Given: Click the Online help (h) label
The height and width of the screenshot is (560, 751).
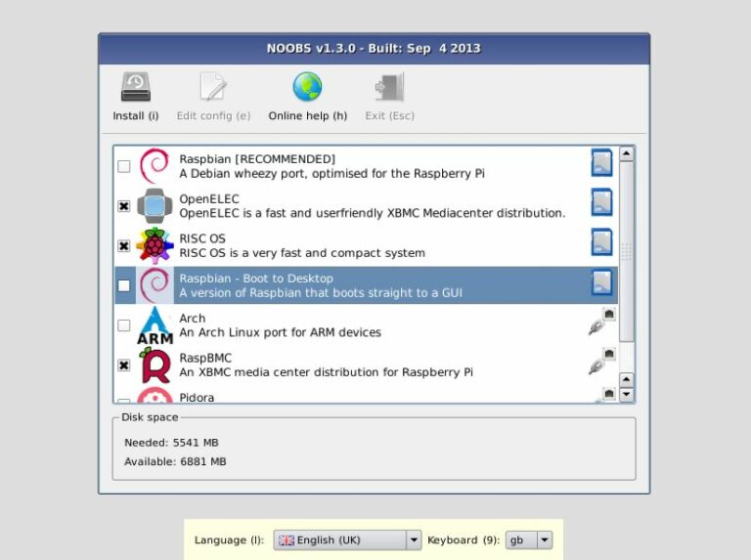Looking at the screenshot, I should (307, 116).
